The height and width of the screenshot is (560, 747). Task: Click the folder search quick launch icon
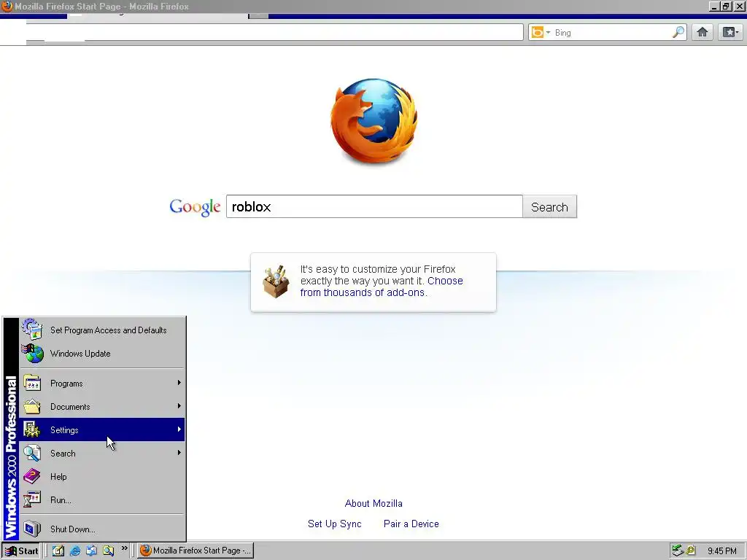pyautogui.click(x=109, y=551)
